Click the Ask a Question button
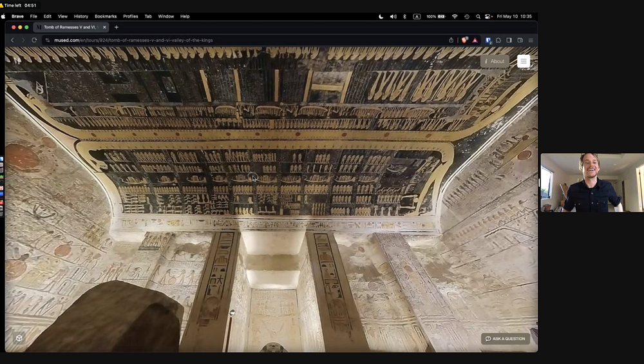 pos(505,338)
